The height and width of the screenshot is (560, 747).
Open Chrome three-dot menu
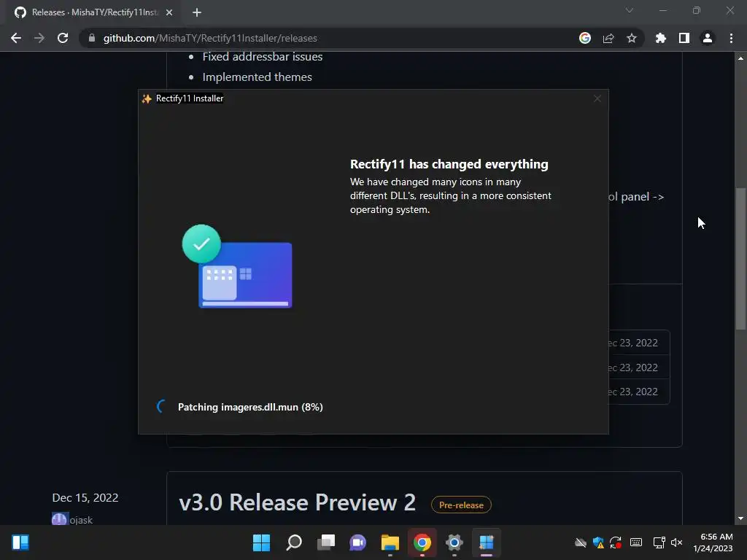[731, 38]
